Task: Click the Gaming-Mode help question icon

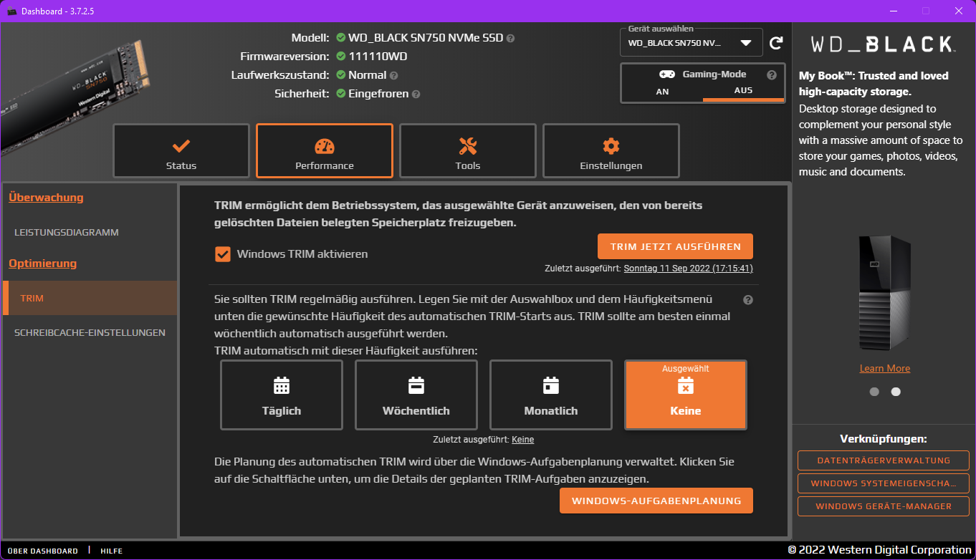Action: point(772,74)
